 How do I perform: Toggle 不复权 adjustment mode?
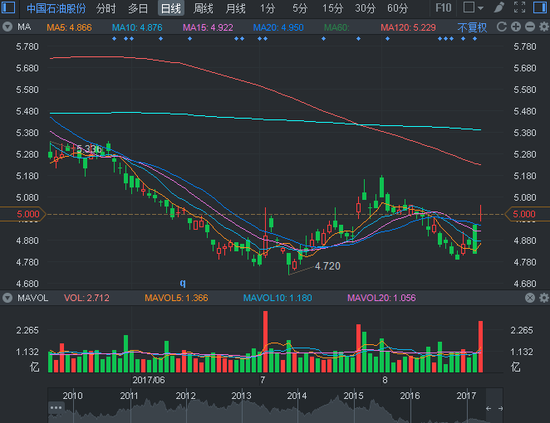coord(472,27)
